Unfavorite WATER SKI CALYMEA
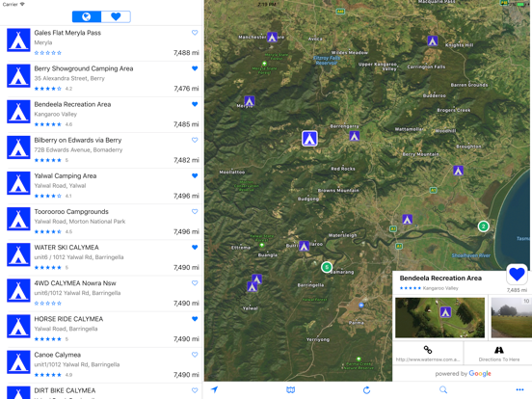The width and height of the screenshot is (532, 399). 195,248
